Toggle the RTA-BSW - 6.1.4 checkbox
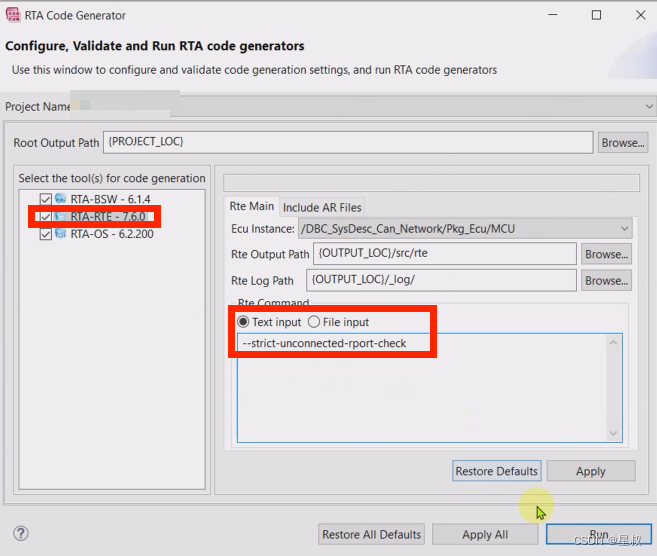Viewport: 657px width, 556px height. coord(46,199)
